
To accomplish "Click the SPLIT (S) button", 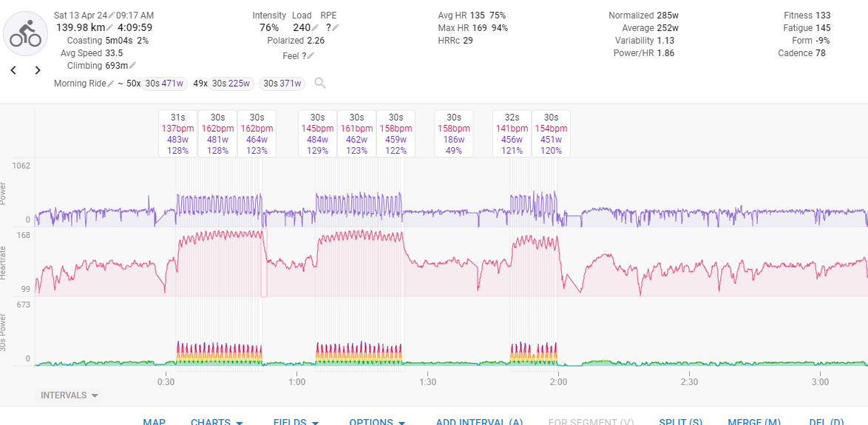I will (680, 422).
